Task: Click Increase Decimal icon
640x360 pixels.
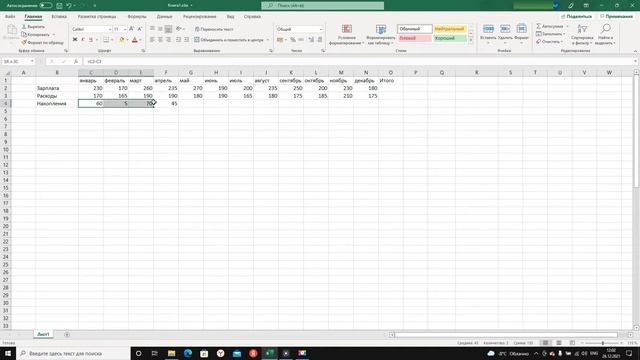Action: [311, 40]
